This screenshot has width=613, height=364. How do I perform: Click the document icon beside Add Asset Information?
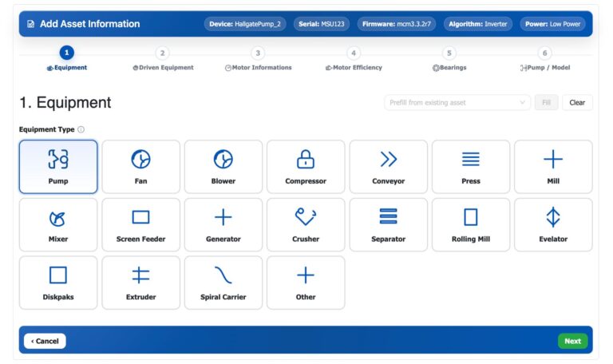[30, 24]
